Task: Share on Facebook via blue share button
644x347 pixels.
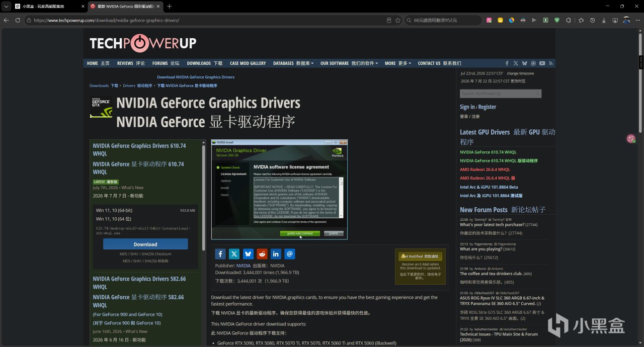Action: [x=220, y=254]
